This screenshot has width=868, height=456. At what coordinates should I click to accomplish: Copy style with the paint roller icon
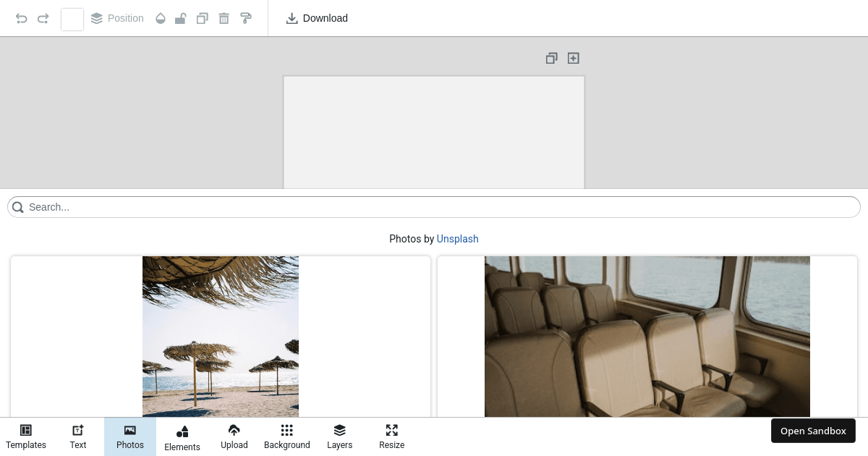click(246, 18)
